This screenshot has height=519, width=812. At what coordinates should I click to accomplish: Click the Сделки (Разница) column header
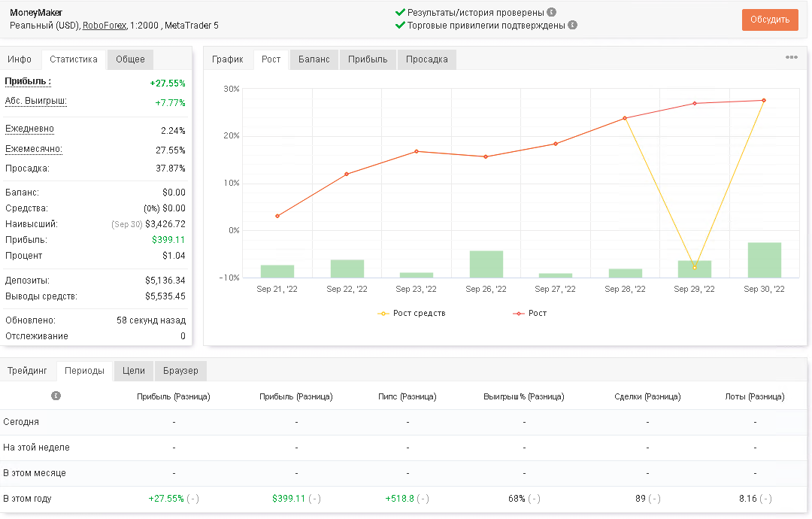point(647,396)
